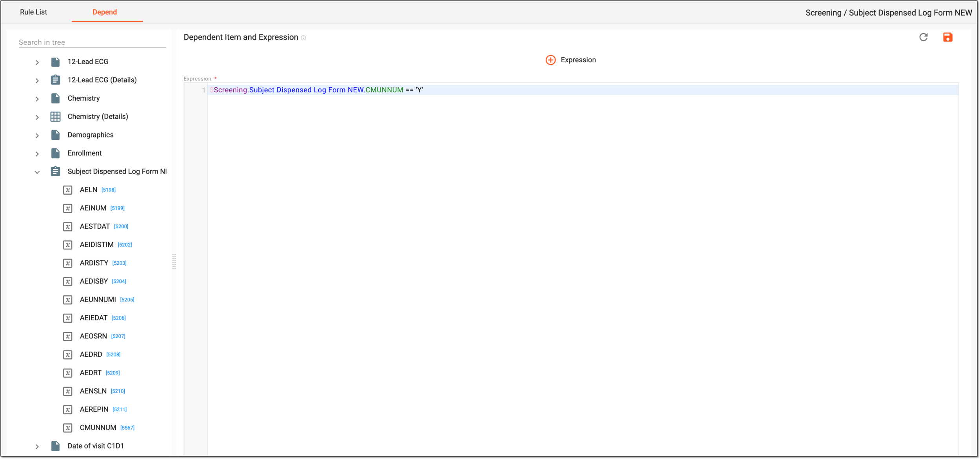Select the AEDRT tree item
Image resolution: width=980 pixels, height=459 pixels.
click(91, 373)
